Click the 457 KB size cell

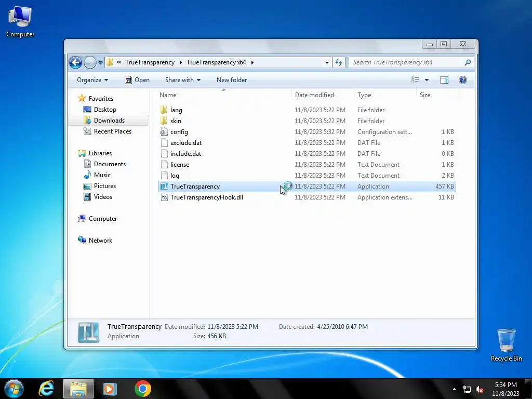445,187
